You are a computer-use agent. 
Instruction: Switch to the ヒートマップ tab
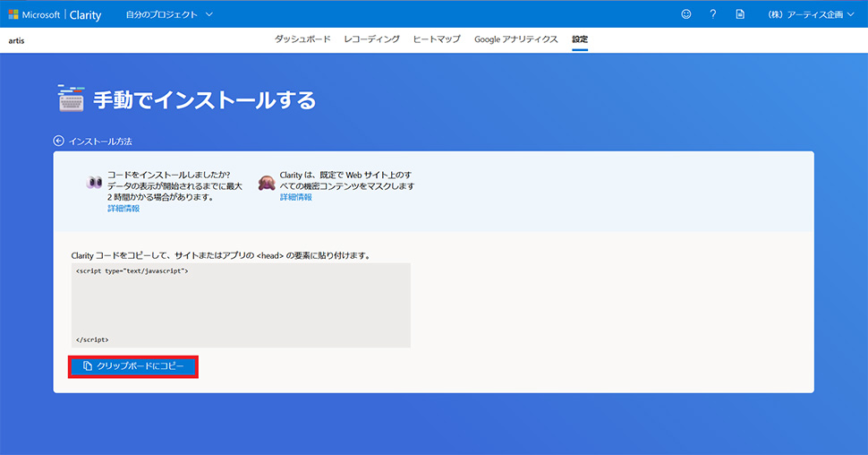(437, 39)
